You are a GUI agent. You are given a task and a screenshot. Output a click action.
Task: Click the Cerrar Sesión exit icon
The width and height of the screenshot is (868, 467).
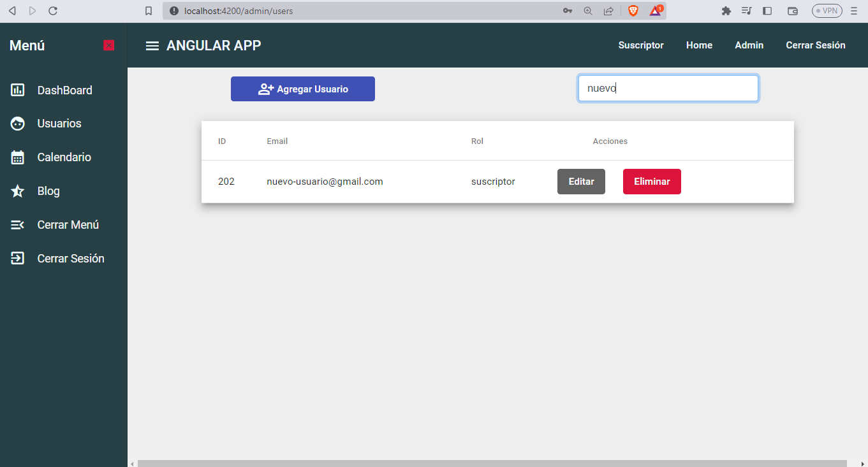[x=17, y=258]
